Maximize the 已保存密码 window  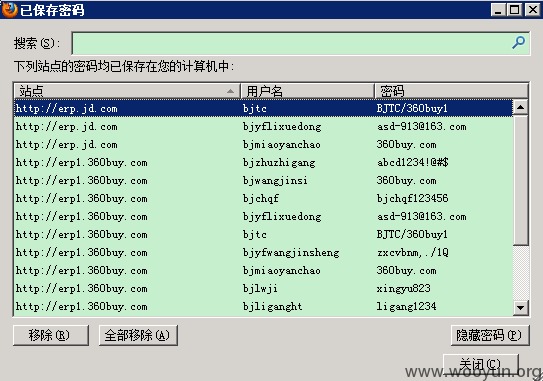pos(515,10)
